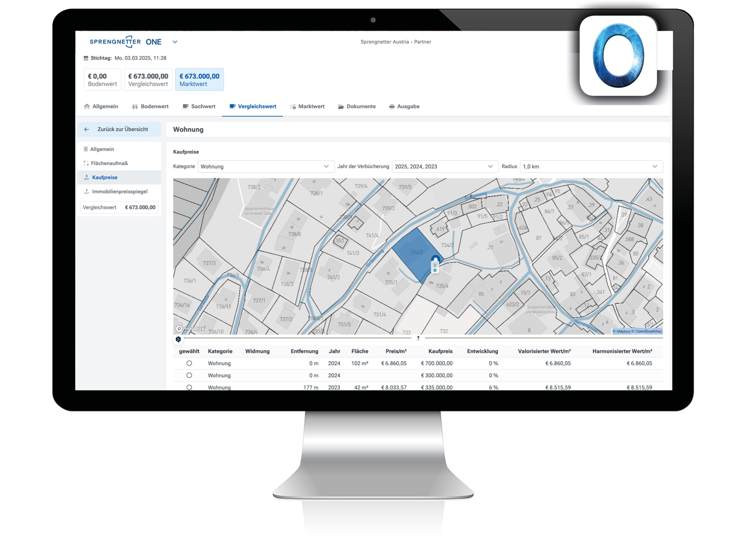Viewport: 742px width, 560px height.
Task: Open Immobilienpreisspiegel in the sidebar
Action: pyautogui.click(x=119, y=192)
